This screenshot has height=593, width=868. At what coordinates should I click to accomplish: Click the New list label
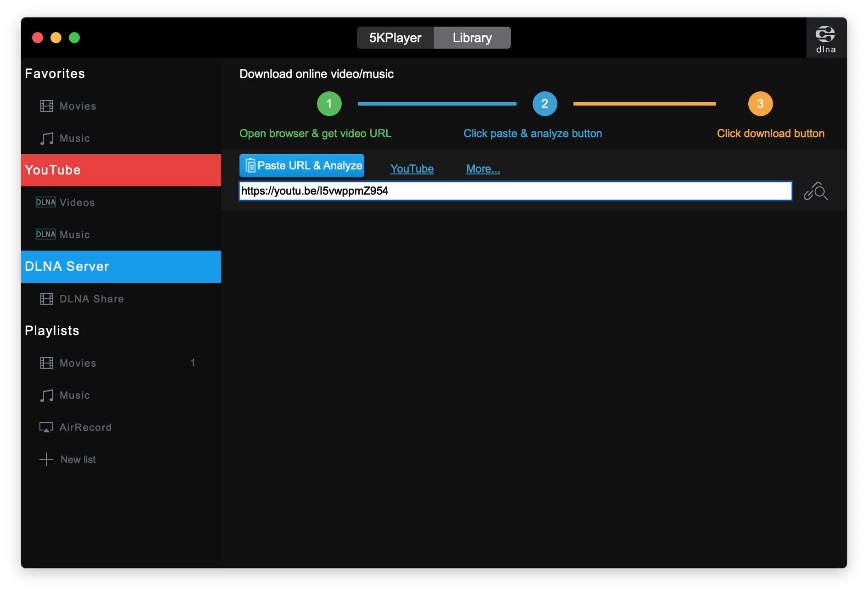[x=78, y=459]
